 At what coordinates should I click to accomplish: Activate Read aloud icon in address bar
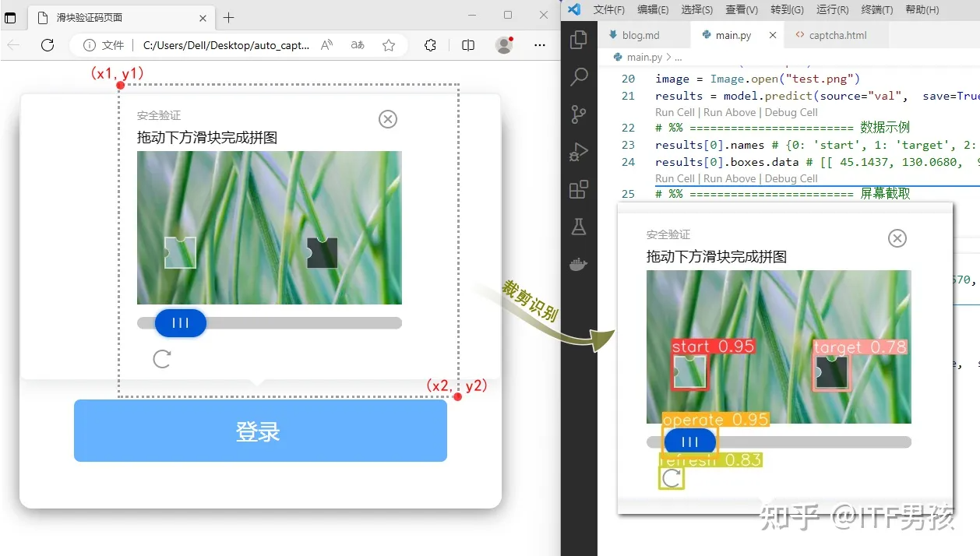point(327,45)
